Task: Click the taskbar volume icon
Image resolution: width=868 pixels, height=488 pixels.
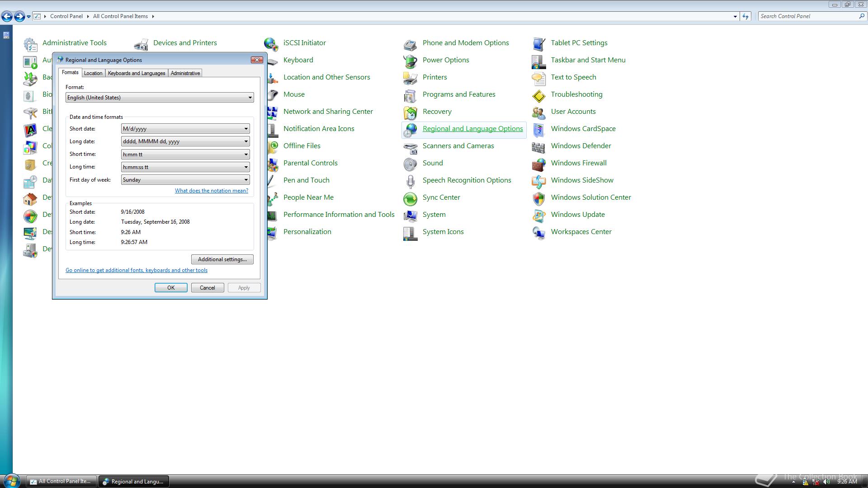Action: click(x=827, y=482)
